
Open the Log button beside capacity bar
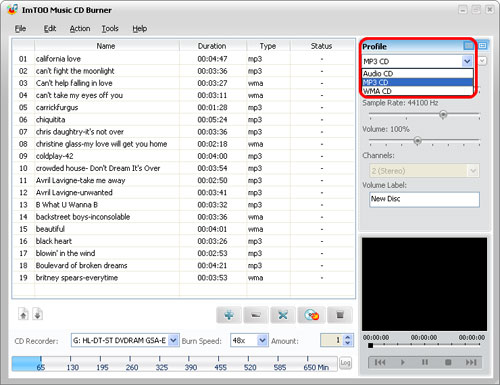[345, 363]
